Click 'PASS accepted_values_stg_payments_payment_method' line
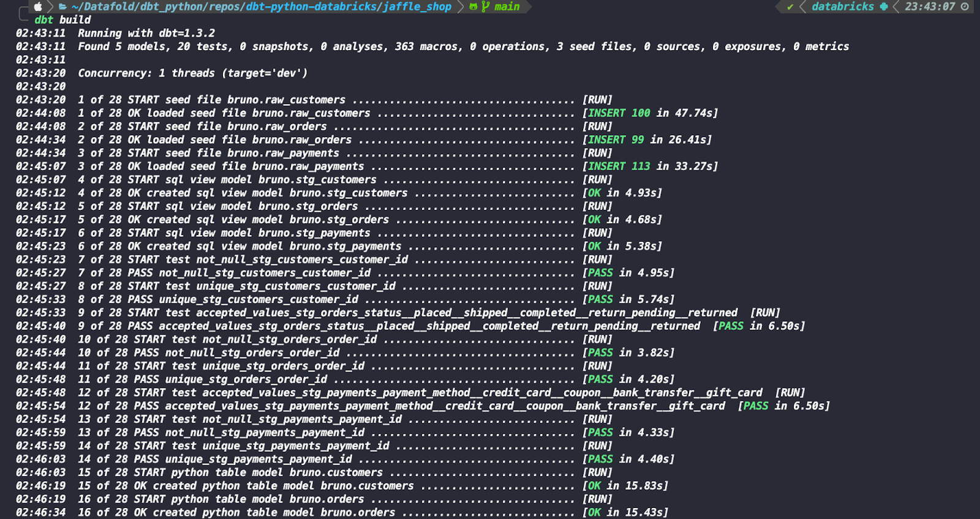 (x=429, y=406)
